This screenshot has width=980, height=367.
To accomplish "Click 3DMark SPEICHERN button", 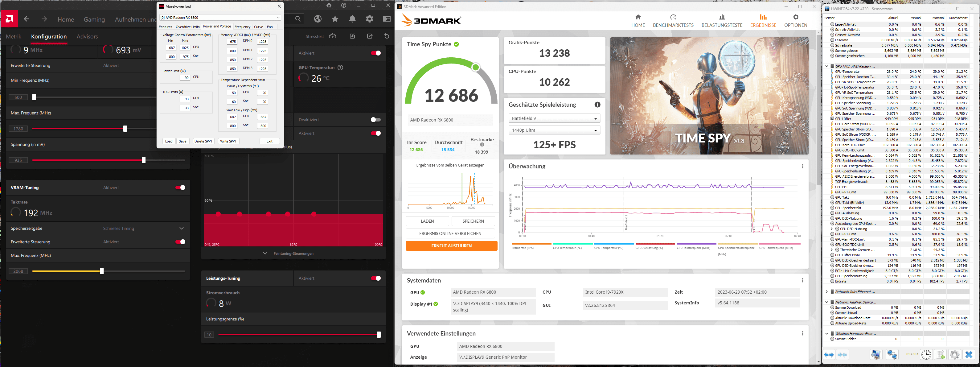I will coord(473,221).
